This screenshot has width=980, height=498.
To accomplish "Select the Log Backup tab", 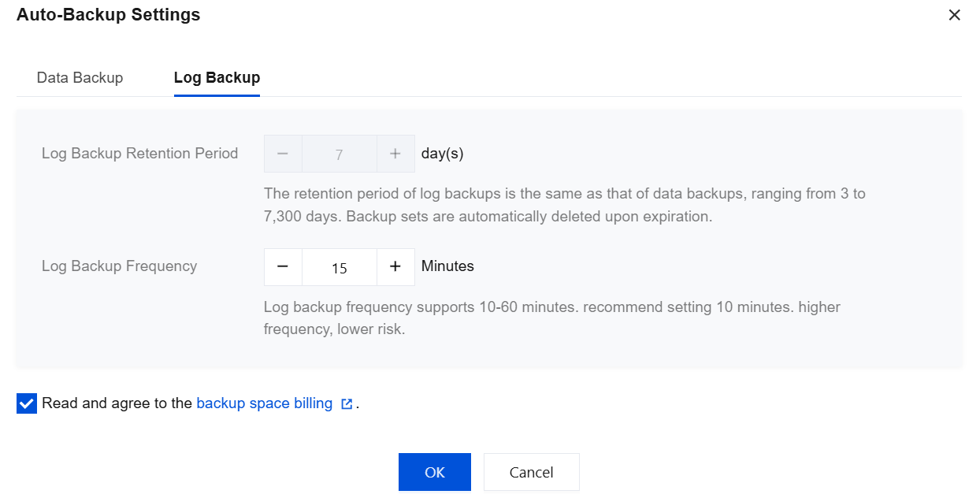I will pos(217,78).
